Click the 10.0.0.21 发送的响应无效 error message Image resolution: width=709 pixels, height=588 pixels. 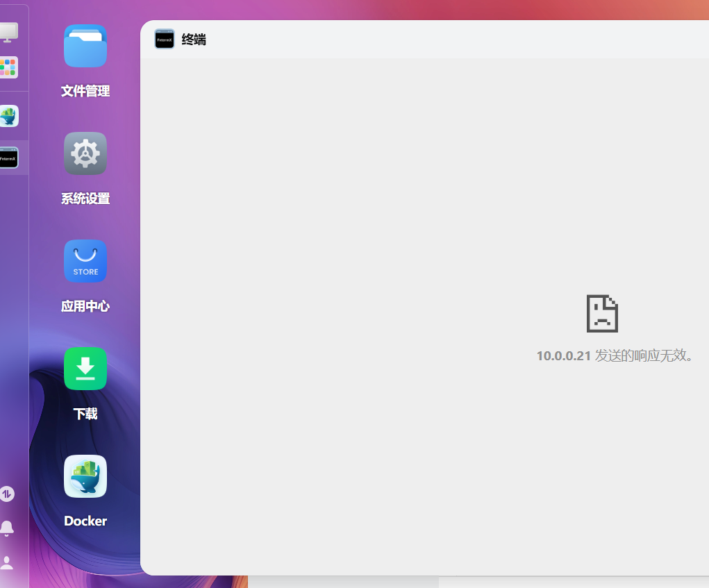(x=615, y=355)
